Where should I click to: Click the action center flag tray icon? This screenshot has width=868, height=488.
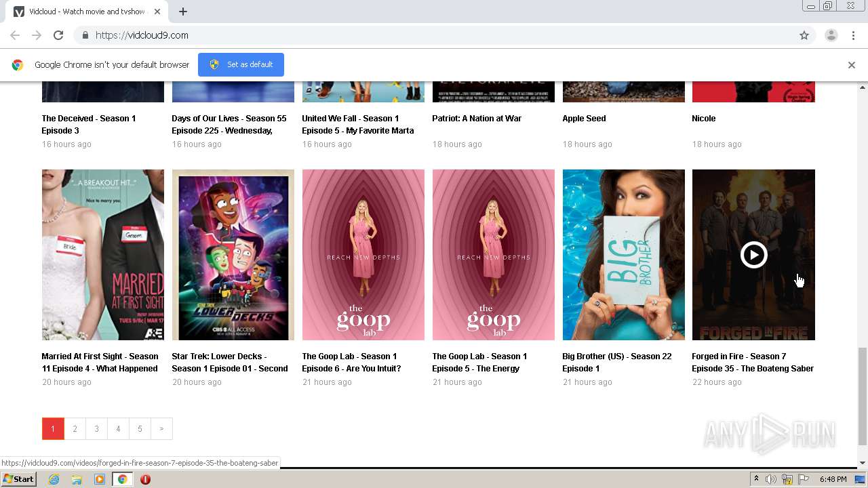pyautogui.click(x=804, y=479)
